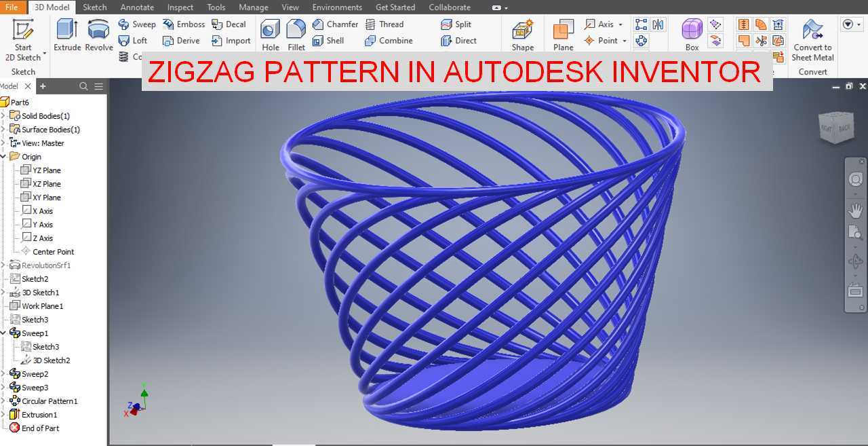Select the Rectangular Pattern icon
The height and width of the screenshot is (446, 868).
[x=641, y=24]
